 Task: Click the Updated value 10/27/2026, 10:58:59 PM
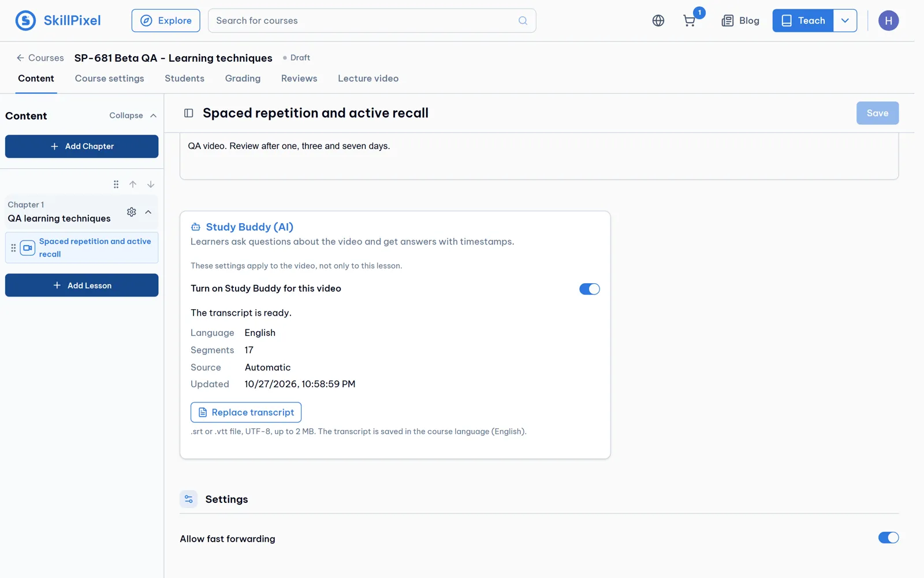300,384
